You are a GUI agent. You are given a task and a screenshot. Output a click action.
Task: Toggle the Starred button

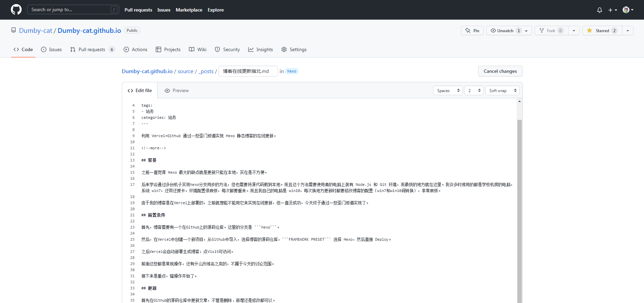(x=602, y=30)
